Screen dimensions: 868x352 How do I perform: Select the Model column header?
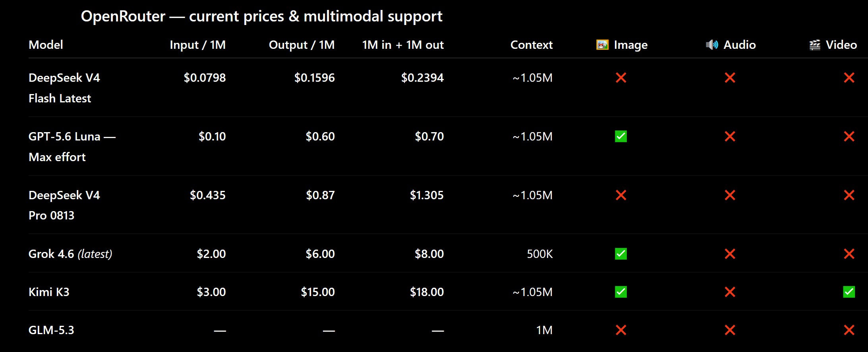pos(46,45)
